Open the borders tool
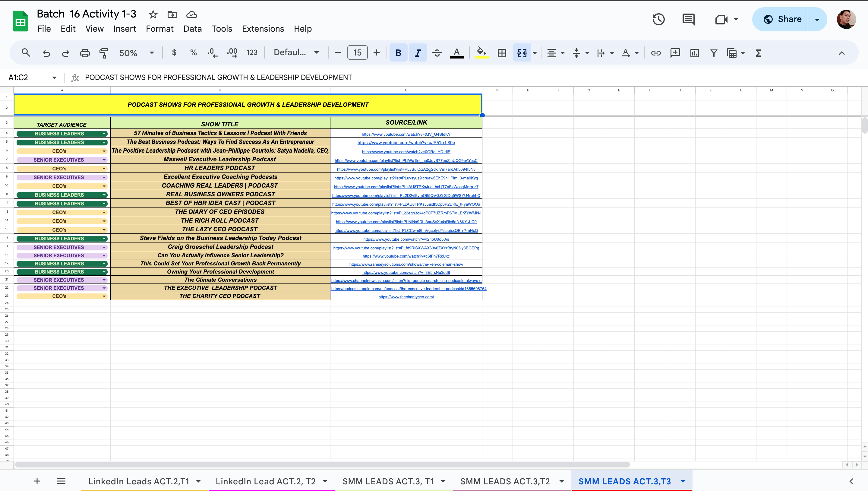 502,53
